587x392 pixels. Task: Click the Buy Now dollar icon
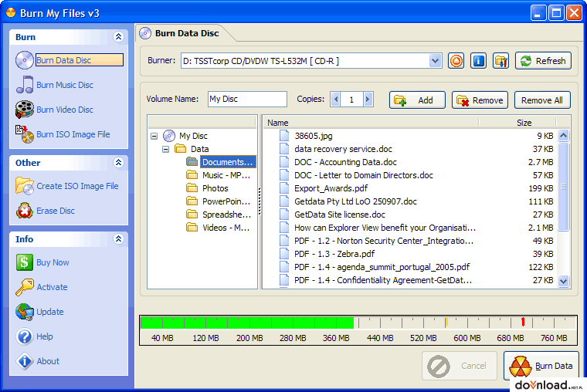pos(25,262)
